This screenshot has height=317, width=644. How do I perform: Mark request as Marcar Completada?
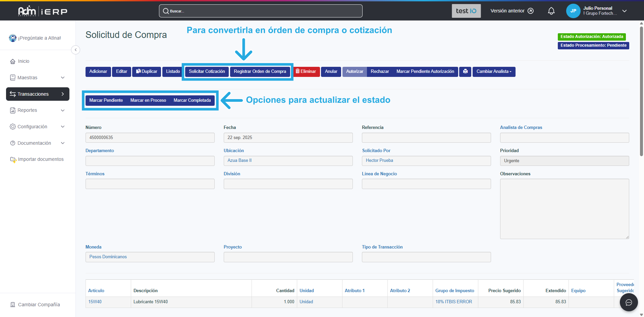[x=192, y=100]
